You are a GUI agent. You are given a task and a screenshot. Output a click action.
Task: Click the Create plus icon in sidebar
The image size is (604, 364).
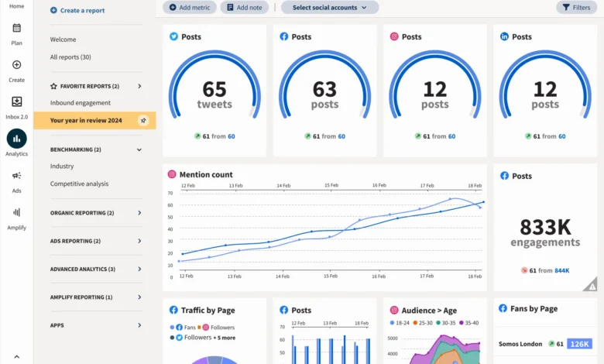coord(16,65)
